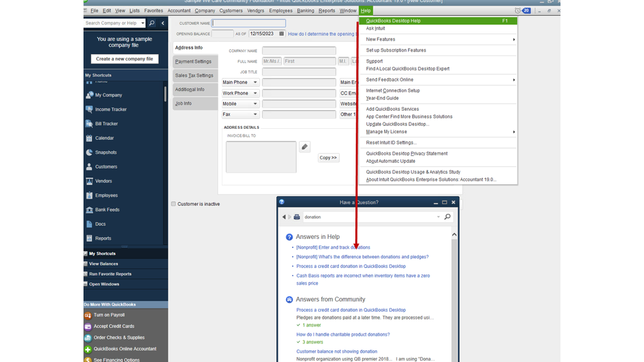
Task: Open Calendar shortcut icon
Action: tap(89, 138)
